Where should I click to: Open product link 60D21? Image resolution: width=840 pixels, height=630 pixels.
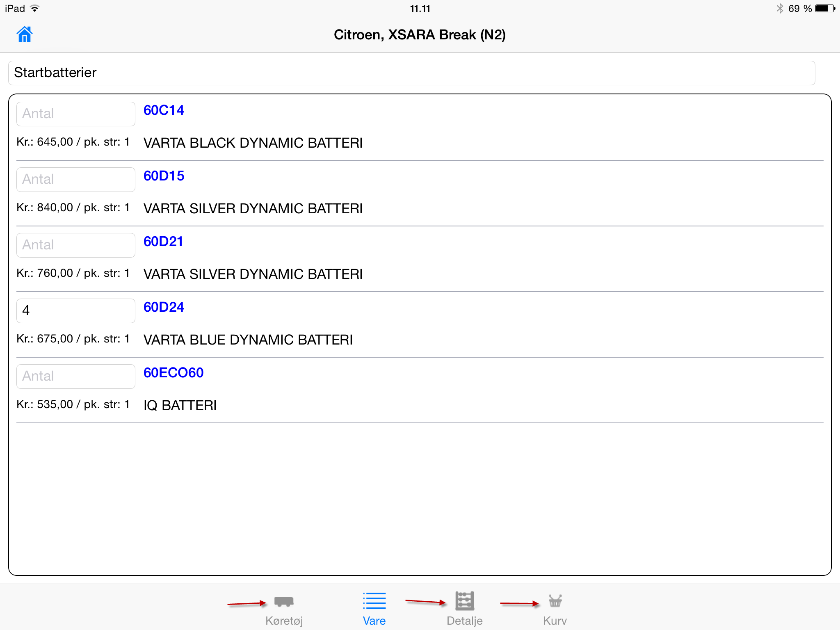[x=163, y=242]
